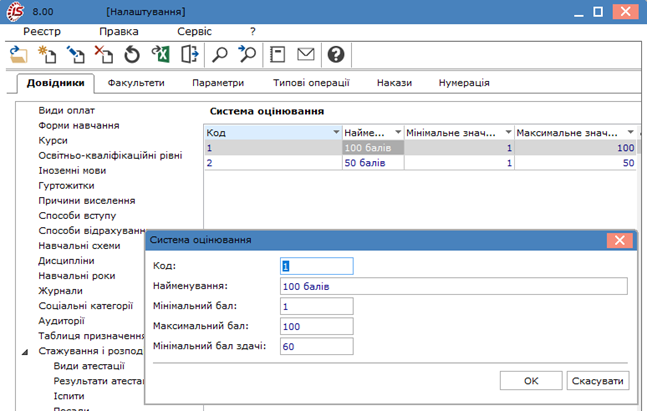Select Журнали in the tree
This screenshot has width=647, height=411.
(60, 291)
